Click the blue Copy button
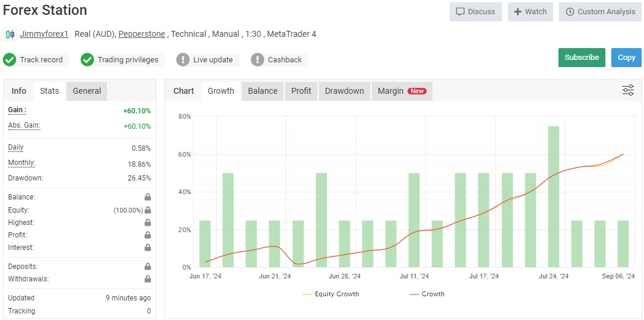The width and height of the screenshot is (644, 320). click(626, 58)
